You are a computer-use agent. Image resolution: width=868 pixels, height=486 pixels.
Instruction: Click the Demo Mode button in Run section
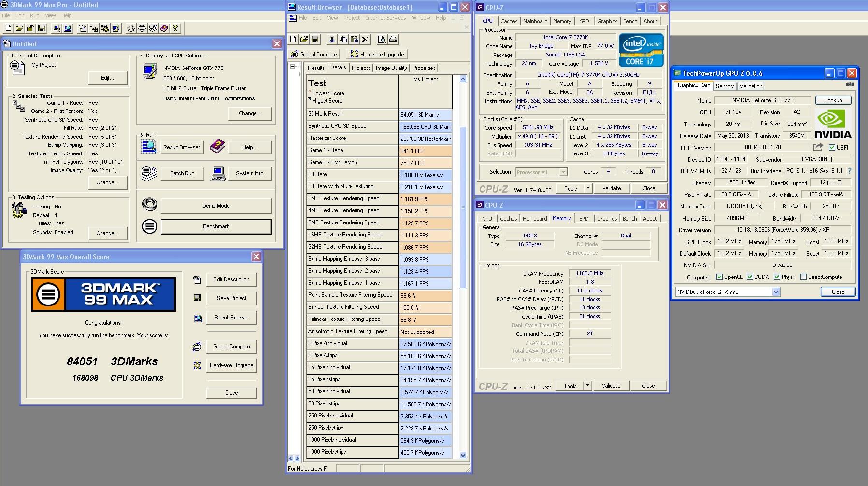tap(216, 206)
